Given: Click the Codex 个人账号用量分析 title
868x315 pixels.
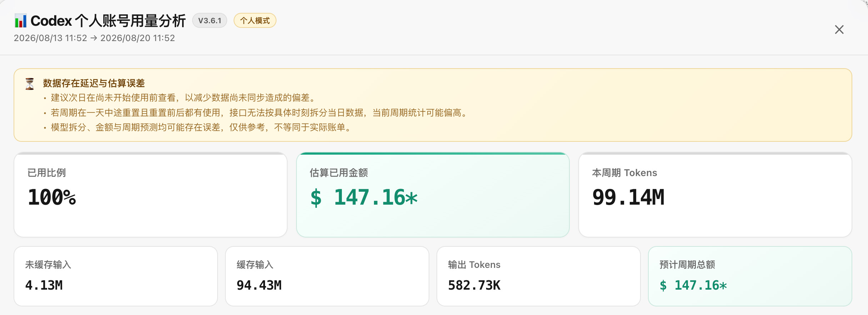Looking at the screenshot, I should pos(108,21).
